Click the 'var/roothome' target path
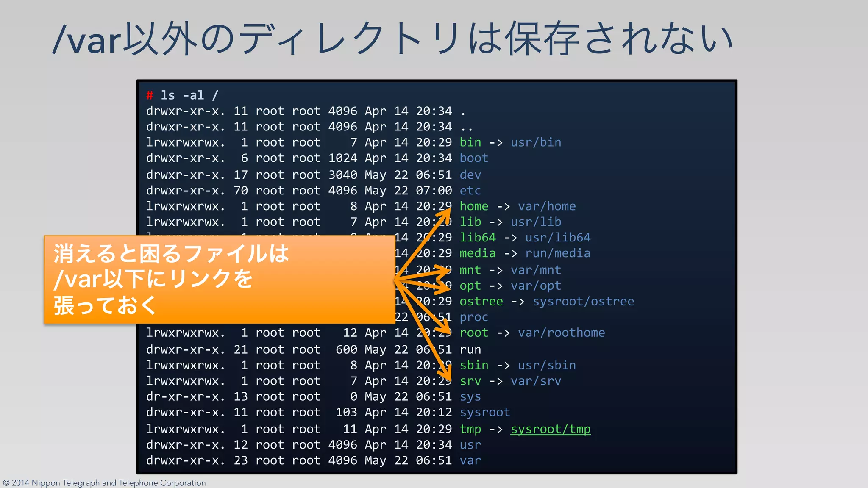This screenshot has width=868, height=488. 561,333
